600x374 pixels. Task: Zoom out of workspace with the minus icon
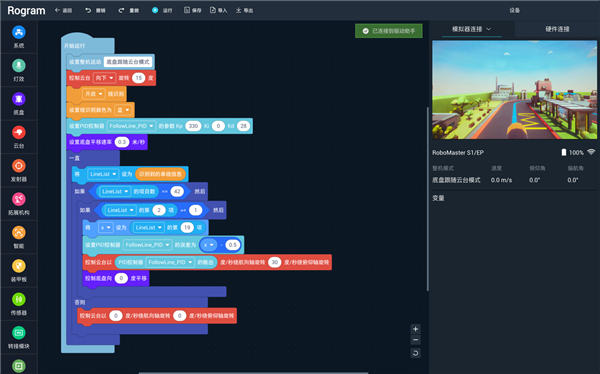[416, 340]
